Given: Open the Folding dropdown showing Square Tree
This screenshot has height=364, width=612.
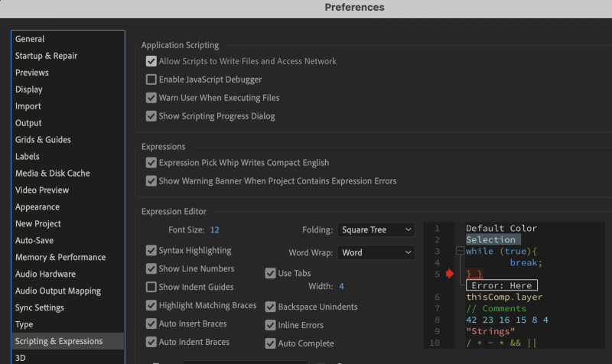Looking at the screenshot, I should 376,229.
